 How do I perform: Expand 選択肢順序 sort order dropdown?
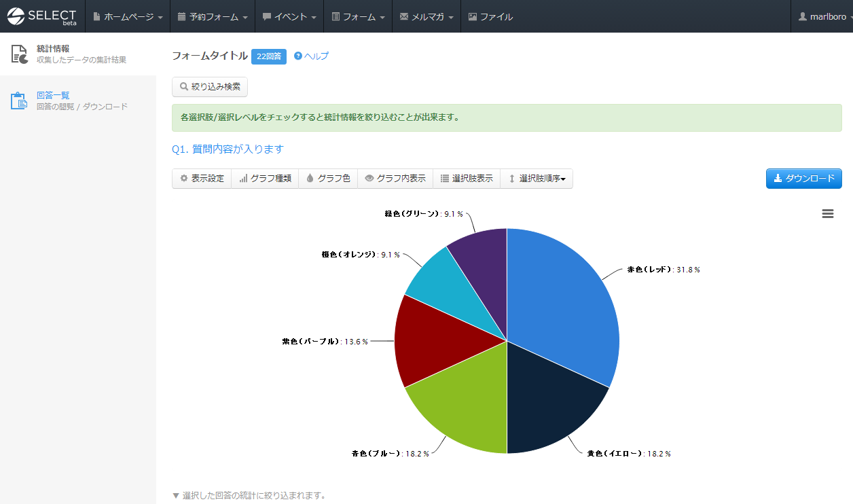pyautogui.click(x=537, y=179)
